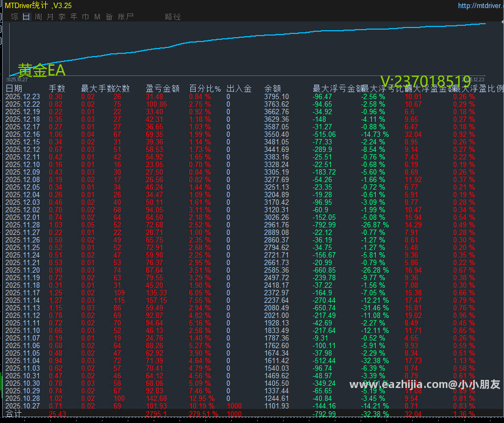504x423 pixels.
Task: Click the MTDriver统计 V3.25 title
Action: tap(38, 5)
